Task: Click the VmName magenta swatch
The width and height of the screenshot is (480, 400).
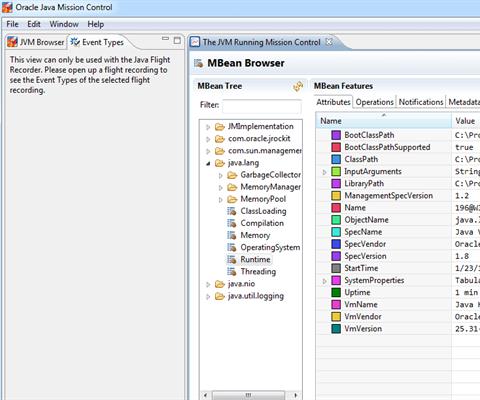Action: pyautogui.click(x=336, y=304)
